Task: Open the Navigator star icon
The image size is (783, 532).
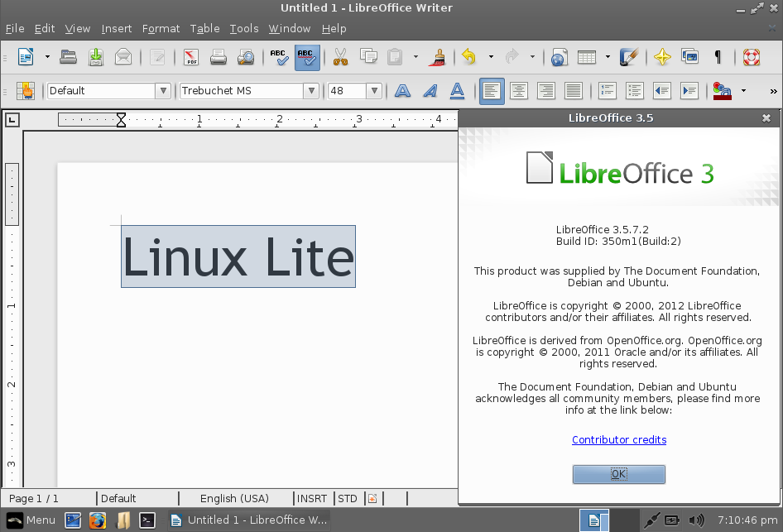Action: tap(661, 57)
